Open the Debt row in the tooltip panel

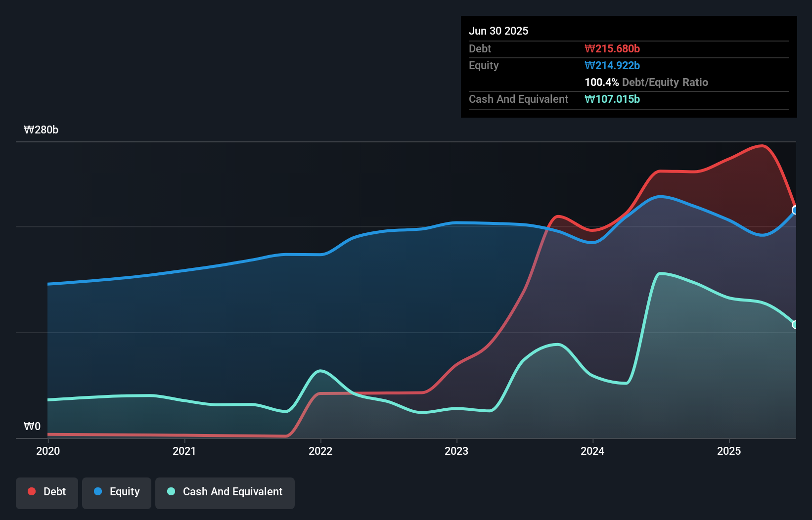pos(480,48)
